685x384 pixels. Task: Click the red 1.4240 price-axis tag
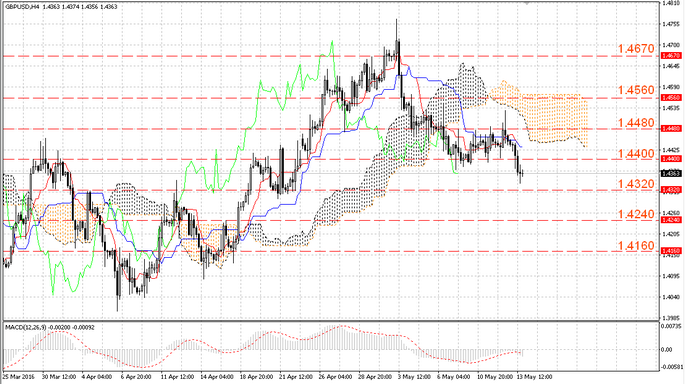[x=671, y=220]
